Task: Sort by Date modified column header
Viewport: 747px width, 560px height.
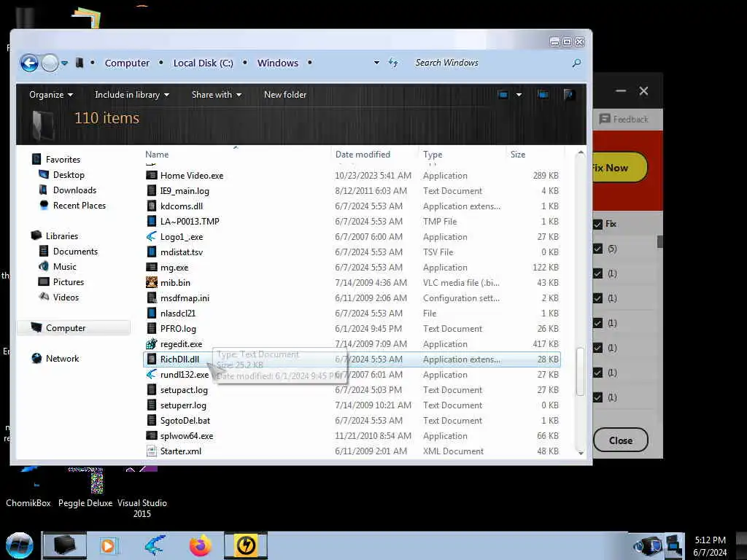Action: (x=363, y=155)
